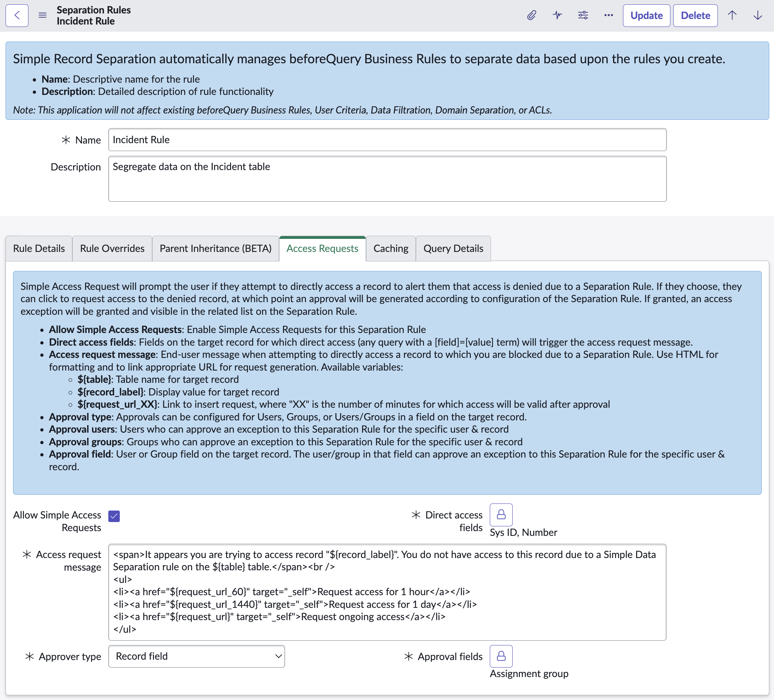The width and height of the screenshot is (774, 700).
Task: Open the Query Details tab
Action: point(453,248)
